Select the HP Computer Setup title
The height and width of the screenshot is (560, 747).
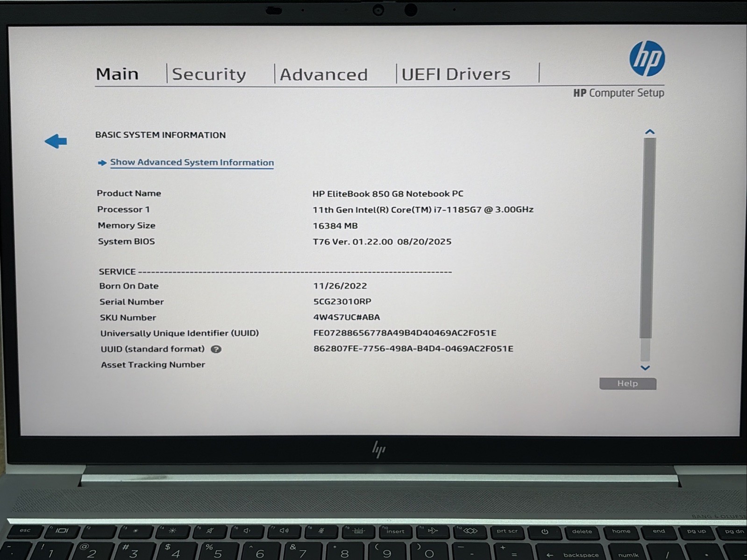tap(619, 93)
